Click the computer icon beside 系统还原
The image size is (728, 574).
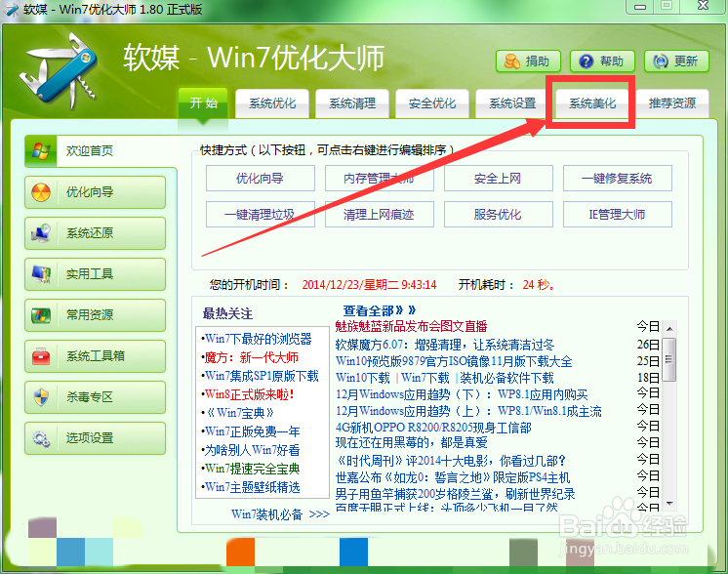tap(41, 232)
